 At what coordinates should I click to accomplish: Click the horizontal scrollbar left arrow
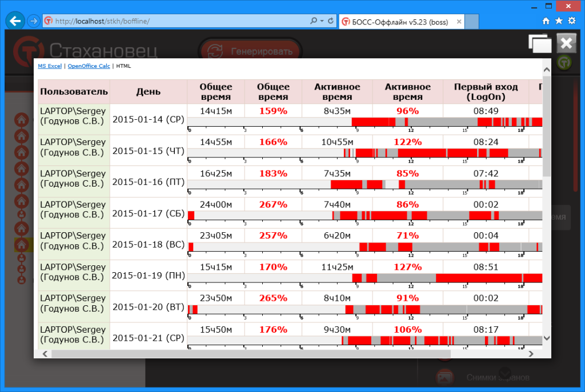click(45, 354)
